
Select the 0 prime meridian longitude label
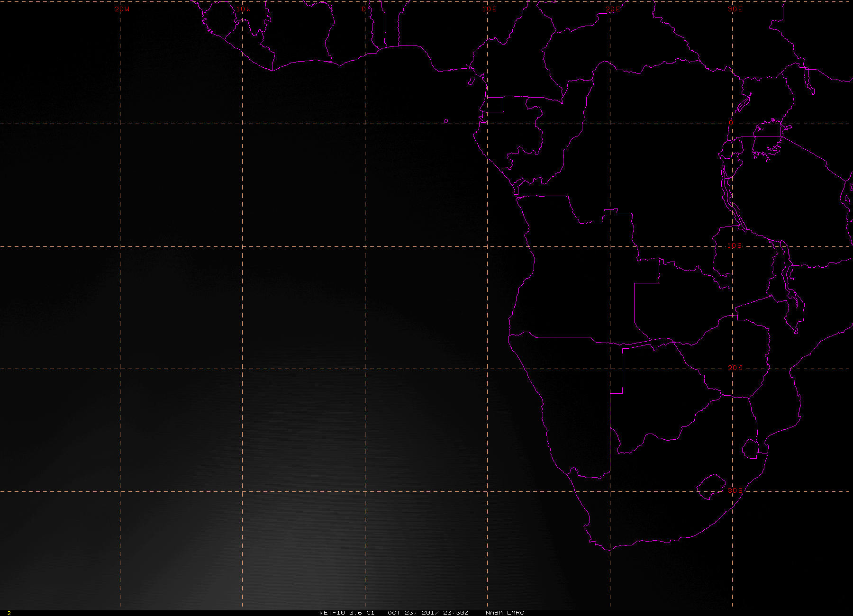click(x=363, y=9)
